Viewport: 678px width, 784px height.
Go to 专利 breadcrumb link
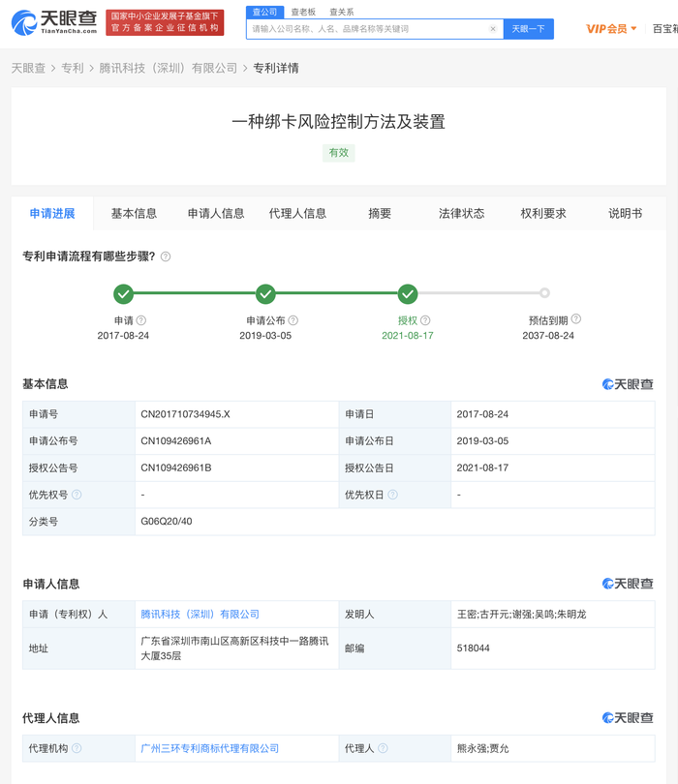click(72, 68)
